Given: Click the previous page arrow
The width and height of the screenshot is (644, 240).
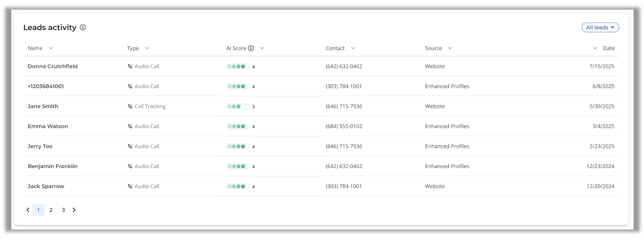Looking at the screenshot, I should [28, 210].
